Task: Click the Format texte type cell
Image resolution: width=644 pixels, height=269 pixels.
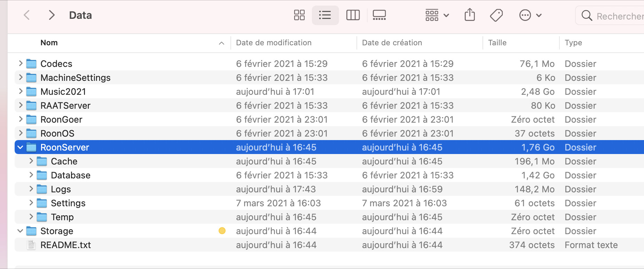Action: coord(591,245)
